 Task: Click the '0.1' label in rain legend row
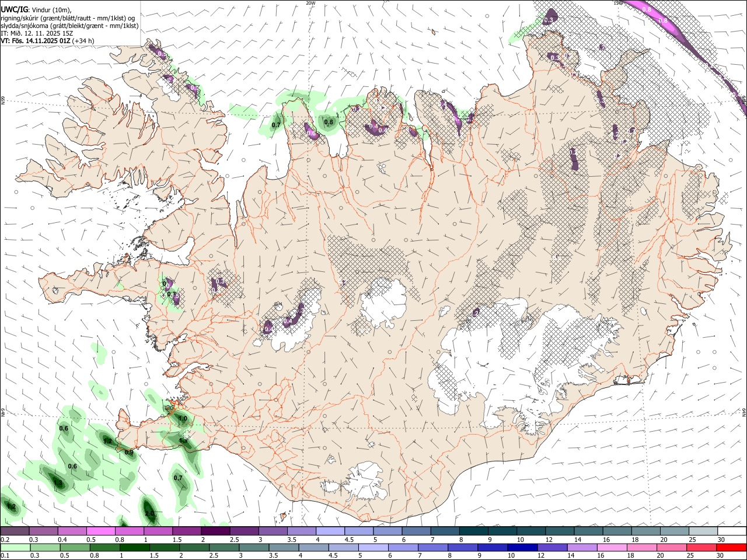(x=5, y=555)
